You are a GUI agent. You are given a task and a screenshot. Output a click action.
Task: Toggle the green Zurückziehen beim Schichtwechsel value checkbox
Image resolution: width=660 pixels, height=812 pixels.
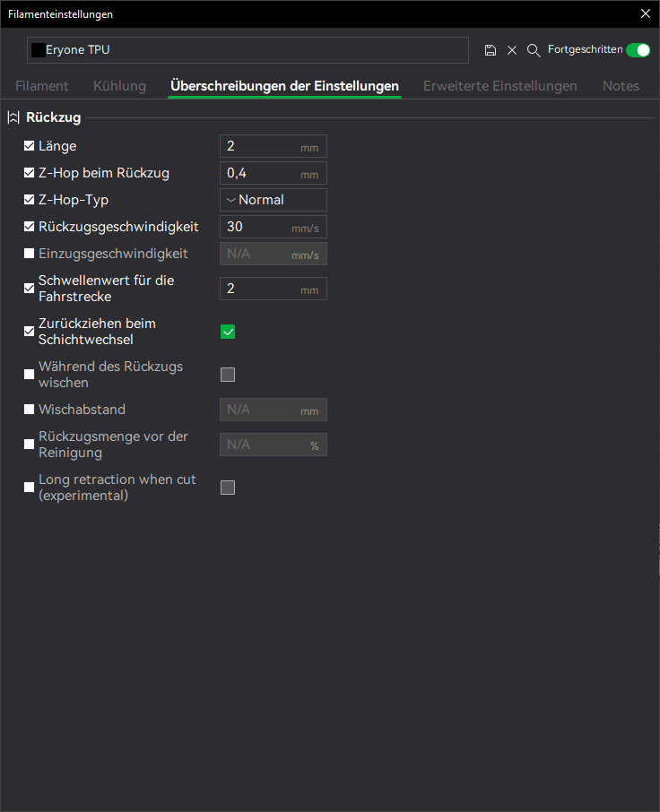(228, 332)
